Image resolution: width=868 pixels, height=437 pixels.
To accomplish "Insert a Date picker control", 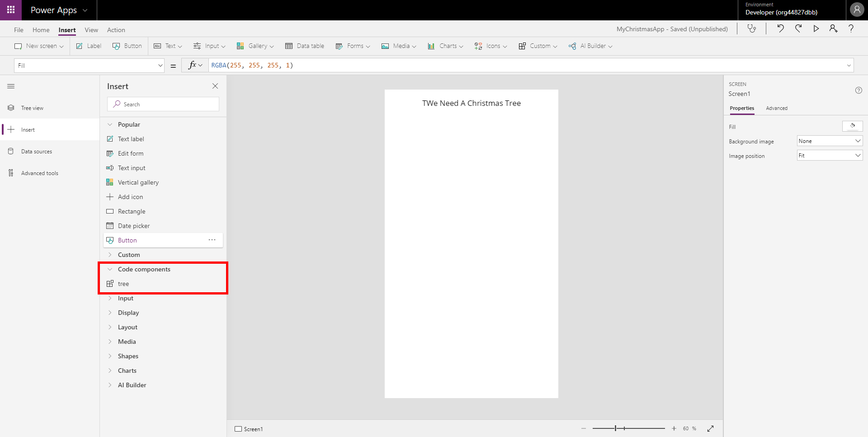I will [134, 225].
